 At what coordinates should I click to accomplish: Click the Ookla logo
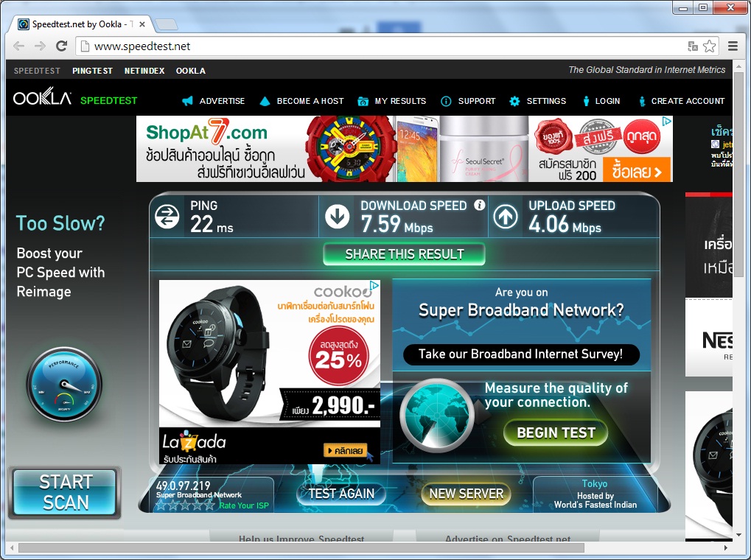pos(42,97)
